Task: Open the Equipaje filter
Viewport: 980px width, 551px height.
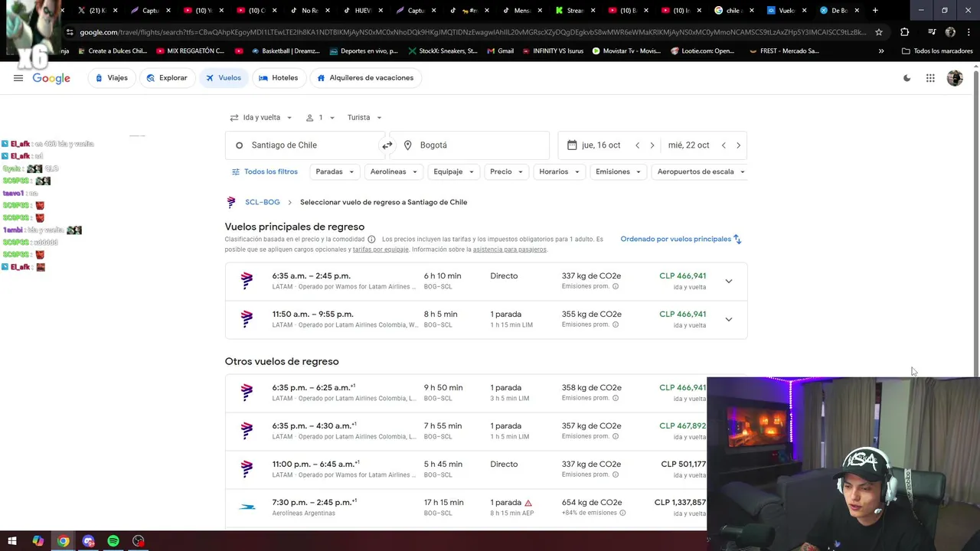Action: tap(454, 171)
